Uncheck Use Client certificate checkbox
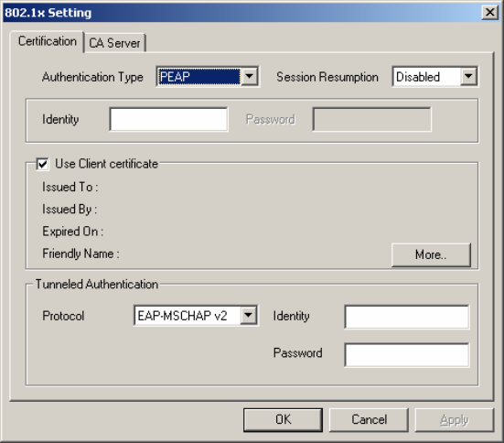 (42, 164)
